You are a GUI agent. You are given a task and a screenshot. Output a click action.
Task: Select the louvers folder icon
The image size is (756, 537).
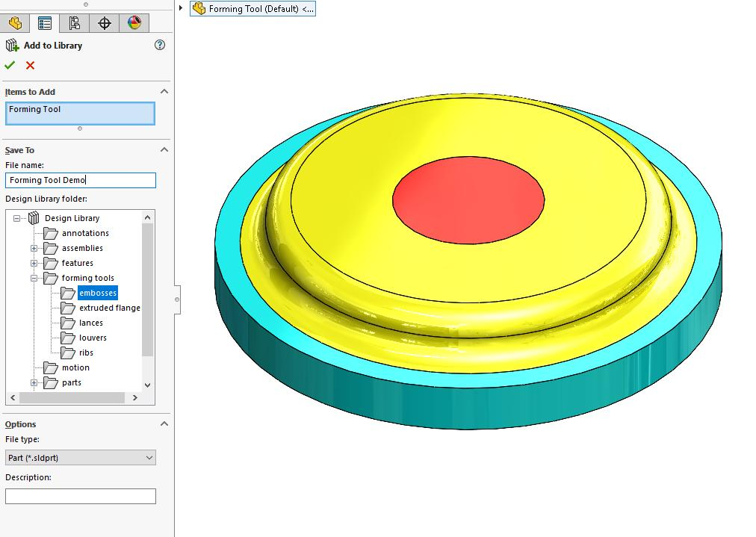pyautogui.click(x=68, y=338)
